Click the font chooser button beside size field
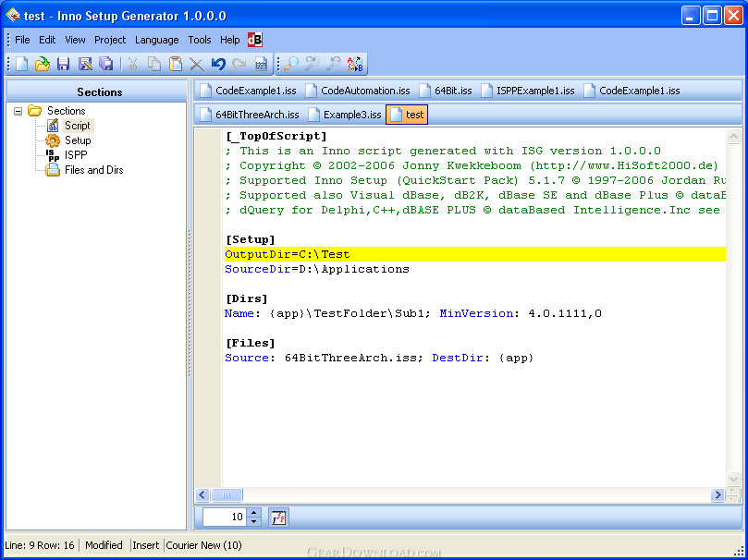This screenshot has width=748, height=560. pos(278,517)
